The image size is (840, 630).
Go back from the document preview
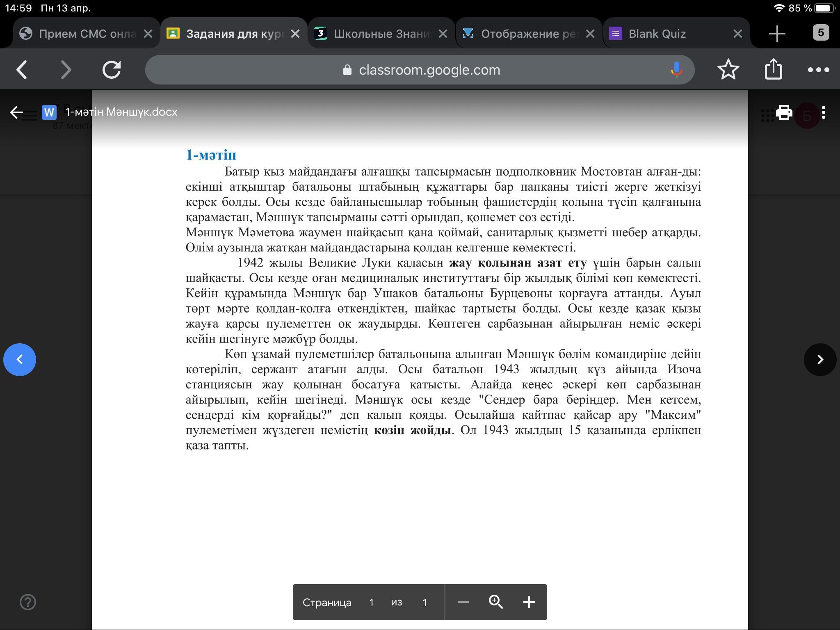(x=16, y=112)
